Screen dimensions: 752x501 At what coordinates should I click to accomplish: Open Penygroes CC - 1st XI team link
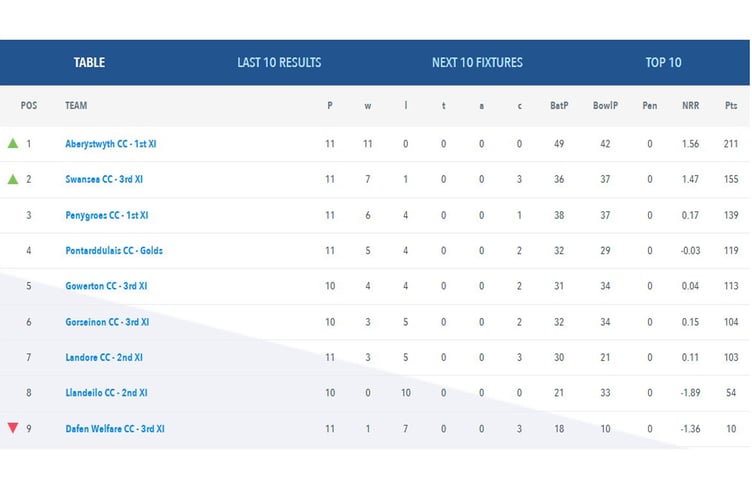[x=106, y=215]
